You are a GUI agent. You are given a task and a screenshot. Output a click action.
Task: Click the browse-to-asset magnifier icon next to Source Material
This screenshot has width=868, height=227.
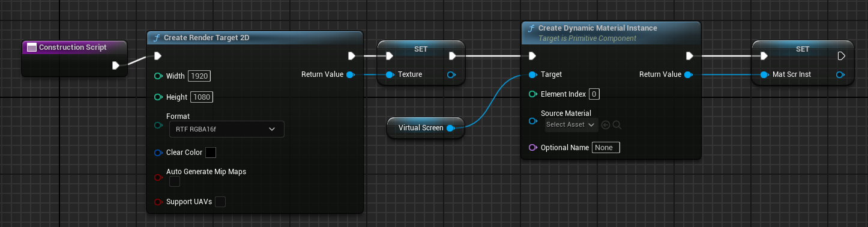click(616, 125)
